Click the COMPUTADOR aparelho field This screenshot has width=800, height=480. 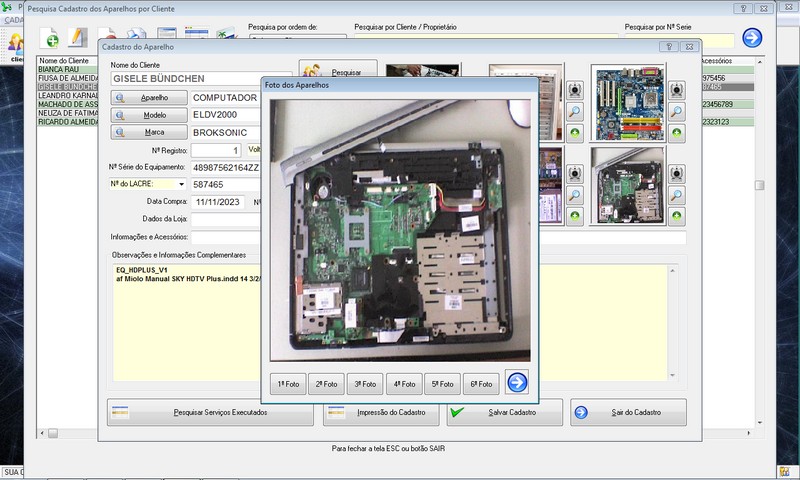(227, 98)
